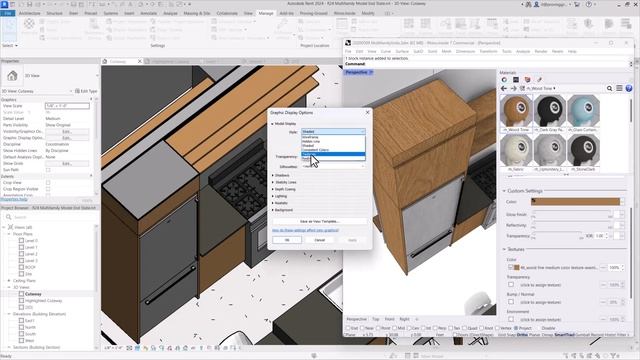Toggle the Crop Region Visible checkbox
640x360 pixels.
click(x=48, y=189)
